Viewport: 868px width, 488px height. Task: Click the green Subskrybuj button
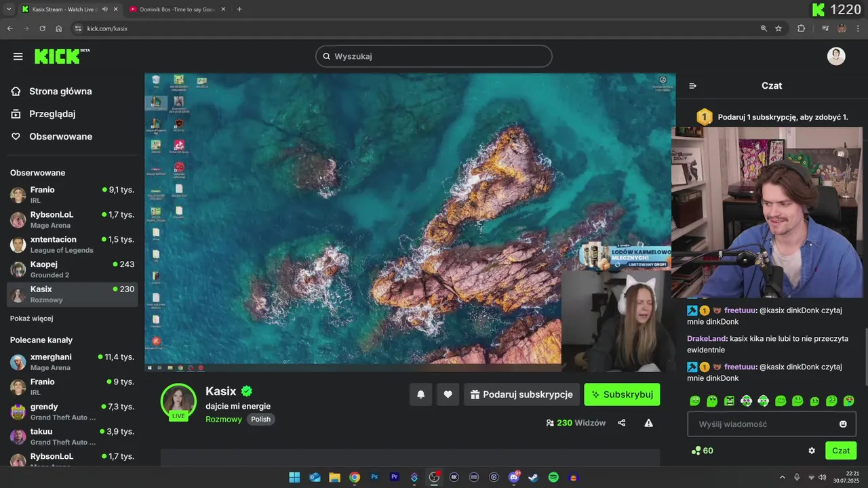pyautogui.click(x=622, y=394)
